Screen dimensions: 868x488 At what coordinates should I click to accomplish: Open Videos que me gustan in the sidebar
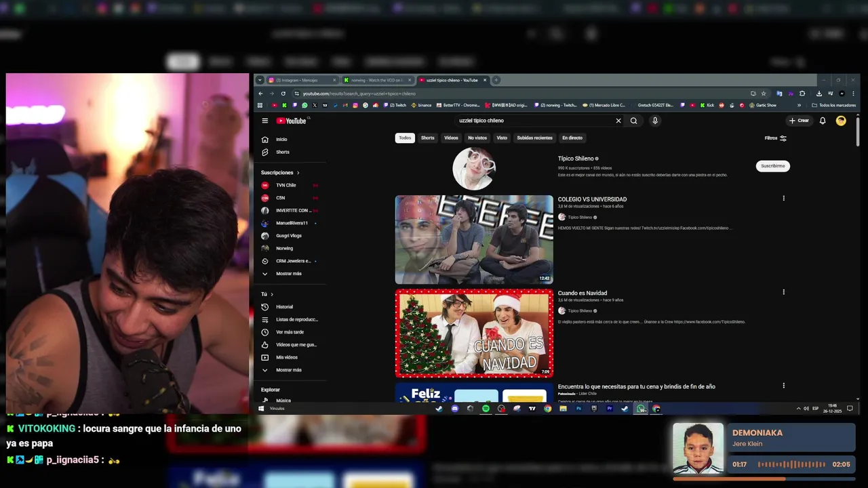(x=290, y=344)
